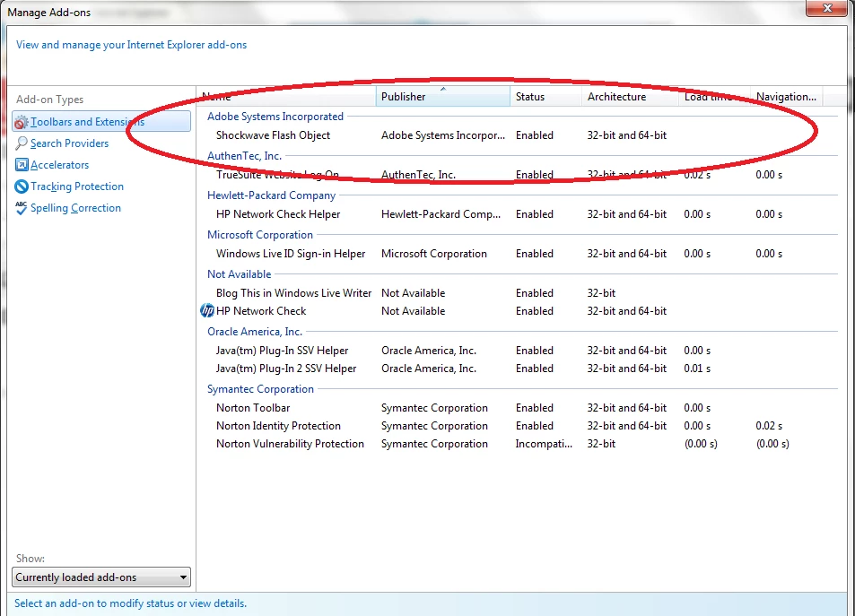855x616 pixels.
Task: Click the Adobe Systems Incorporated group header
Action: pyautogui.click(x=275, y=116)
